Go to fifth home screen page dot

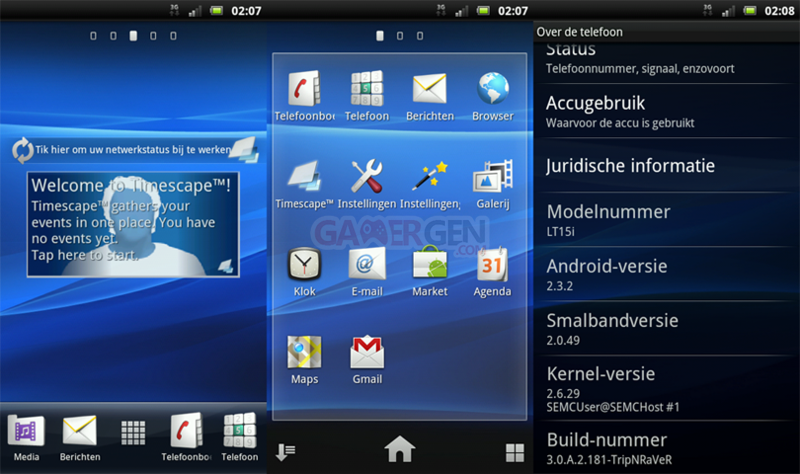pos(173,36)
